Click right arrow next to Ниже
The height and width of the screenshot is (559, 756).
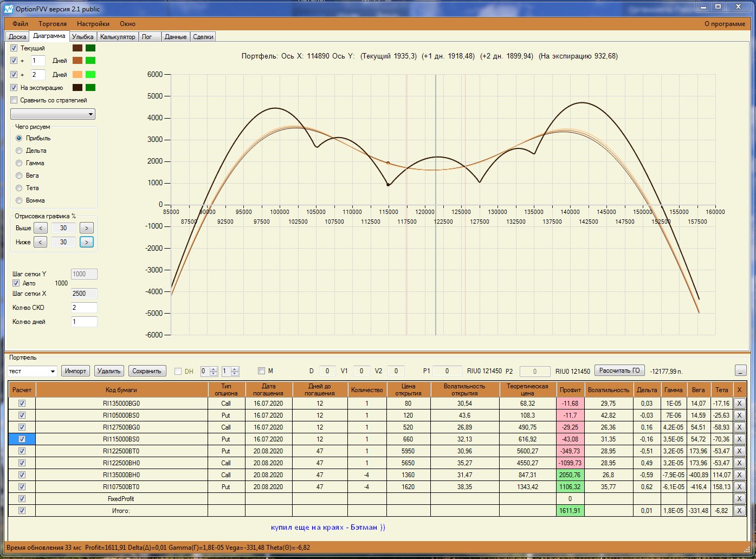[x=86, y=242]
